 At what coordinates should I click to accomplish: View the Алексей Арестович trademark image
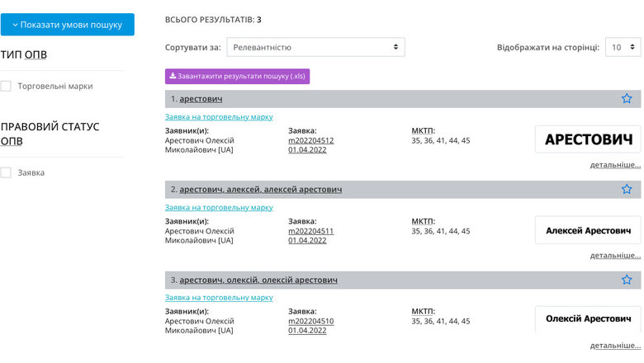point(588,230)
